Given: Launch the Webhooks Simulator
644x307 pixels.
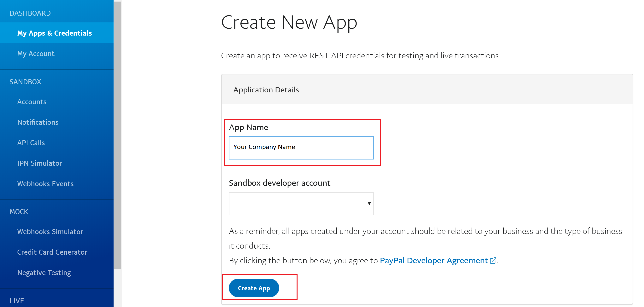Looking at the screenshot, I should point(50,232).
